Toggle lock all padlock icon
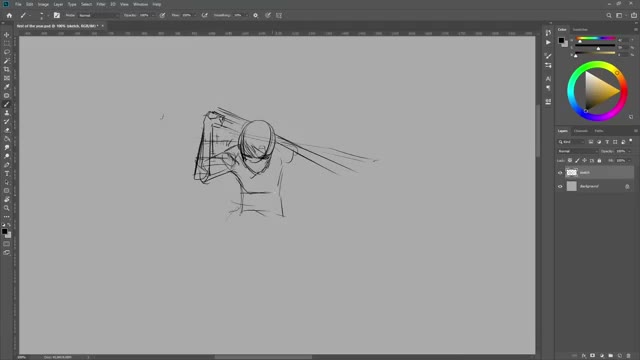The image size is (640, 360). [x=599, y=160]
